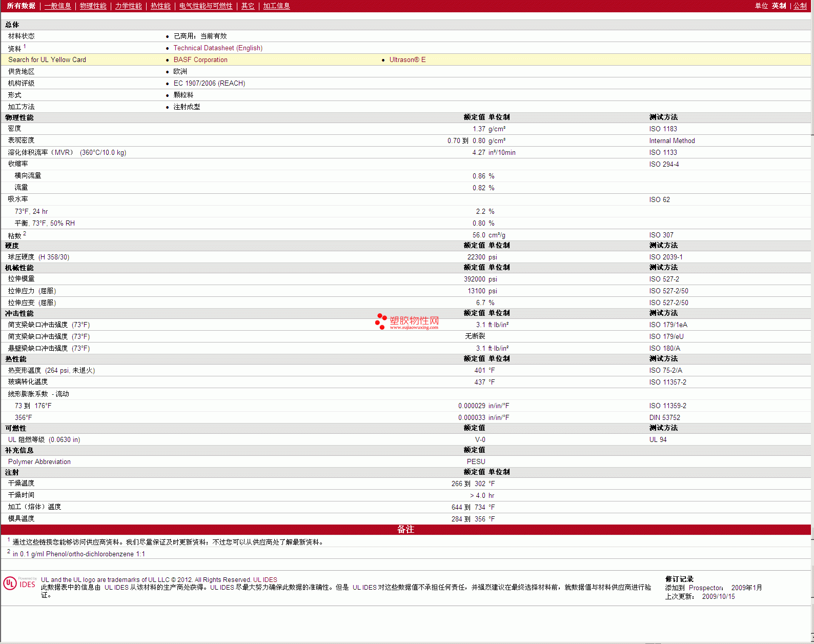Open the 电气性能与可燃性 tab
The image size is (814, 644).
(206, 6)
